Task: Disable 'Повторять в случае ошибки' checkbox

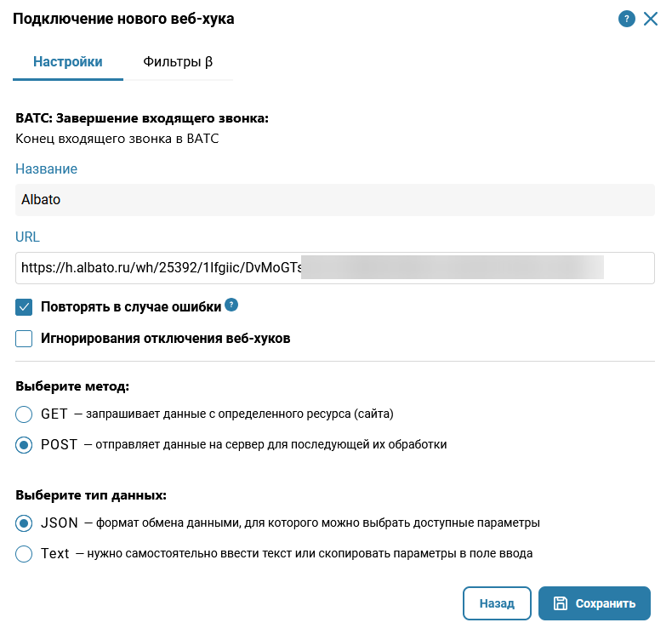Action: click(24, 306)
